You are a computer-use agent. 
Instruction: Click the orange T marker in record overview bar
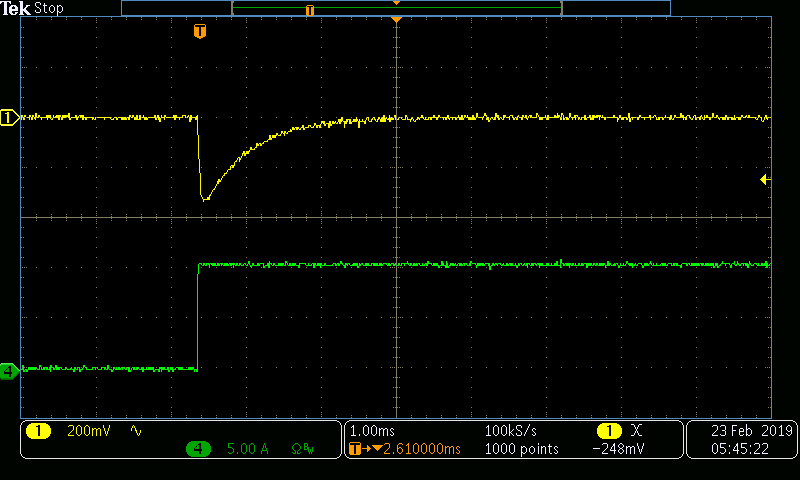(x=310, y=10)
